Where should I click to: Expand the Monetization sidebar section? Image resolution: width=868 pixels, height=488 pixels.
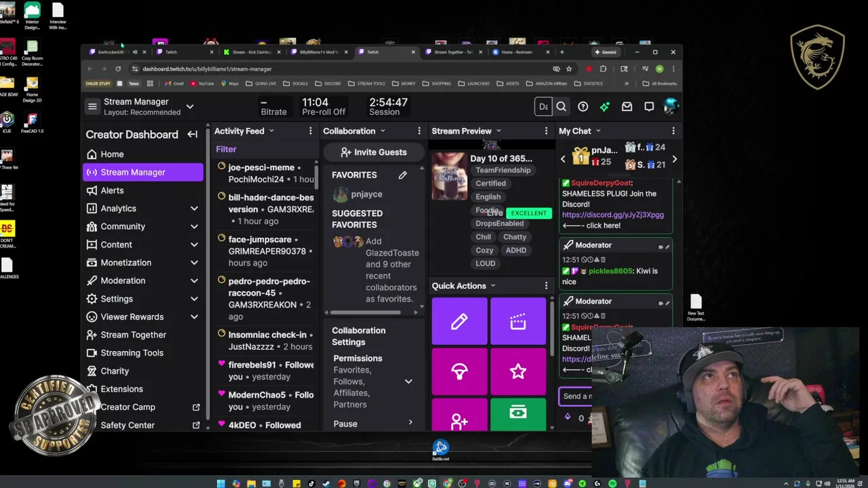tap(194, 263)
